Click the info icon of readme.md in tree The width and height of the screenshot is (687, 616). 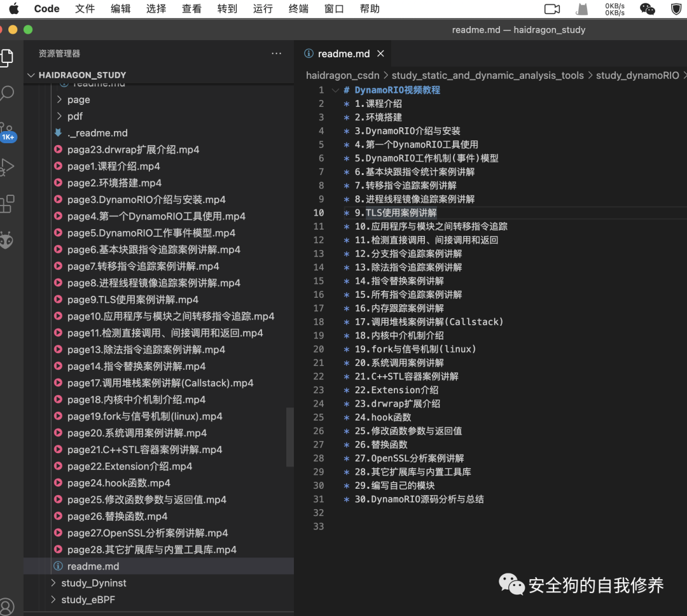58,566
